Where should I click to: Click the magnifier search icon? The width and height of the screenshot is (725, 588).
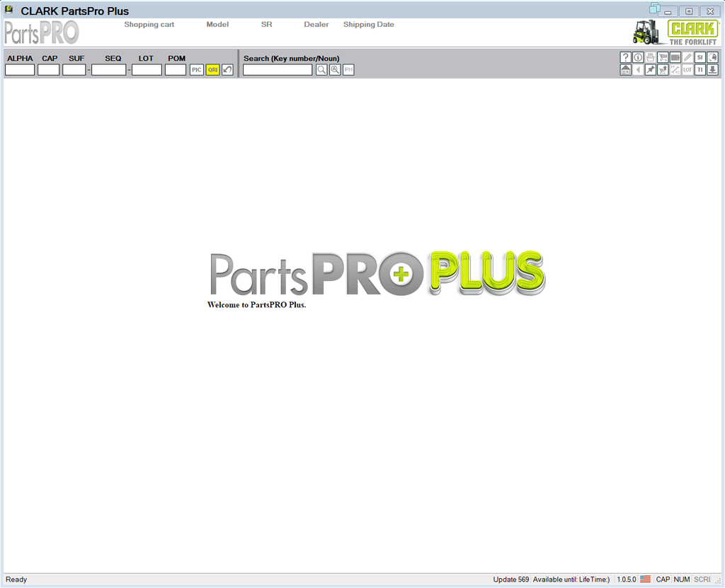pyautogui.click(x=321, y=69)
